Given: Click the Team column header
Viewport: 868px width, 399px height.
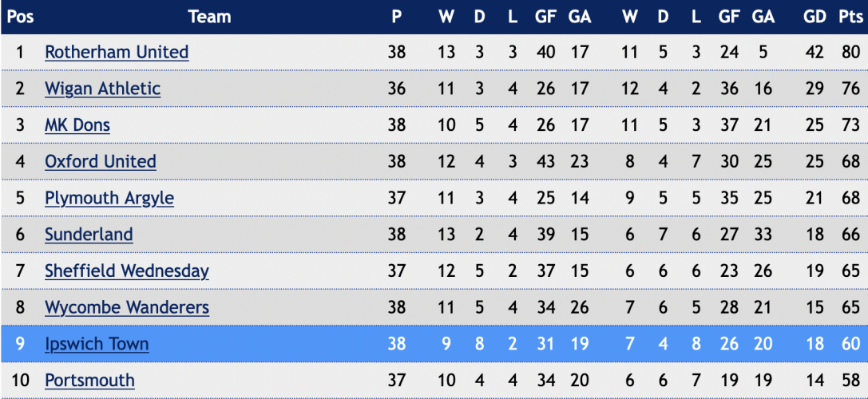Looking at the screenshot, I should 209,17.
